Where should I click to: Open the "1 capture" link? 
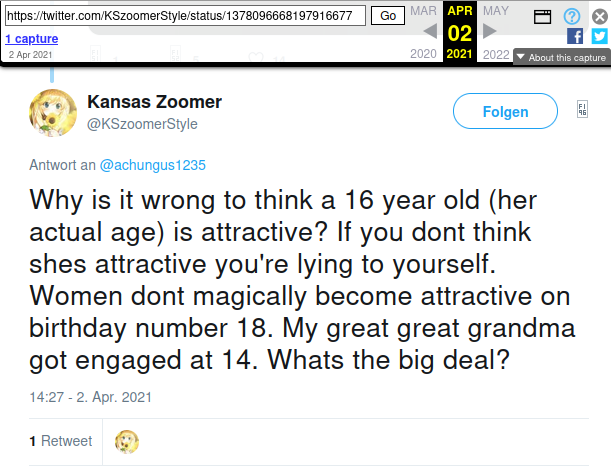[31, 38]
